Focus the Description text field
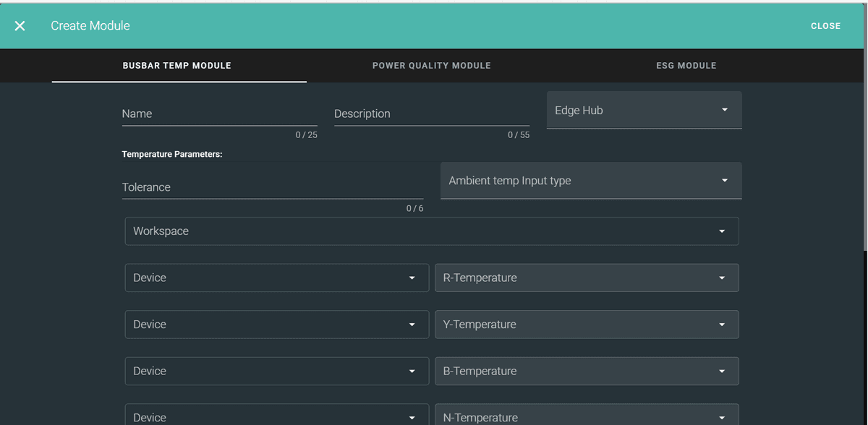 pos(431,114)
